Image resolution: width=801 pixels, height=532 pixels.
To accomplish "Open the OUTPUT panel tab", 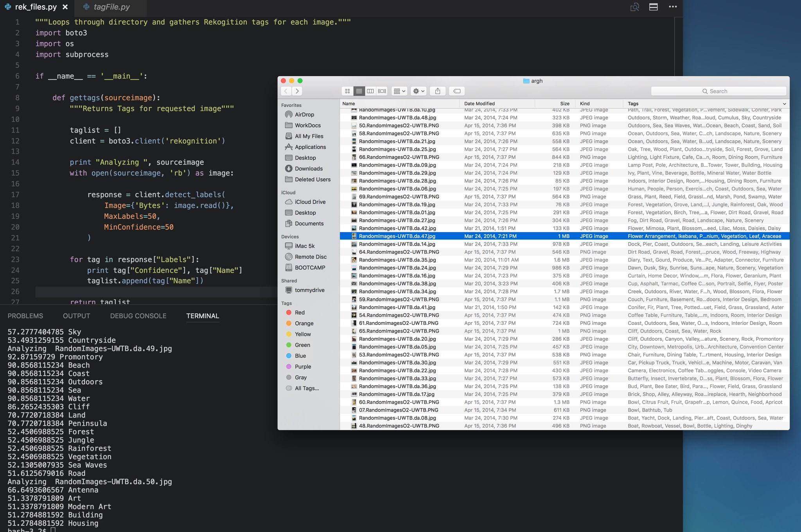I will [77, 316].
